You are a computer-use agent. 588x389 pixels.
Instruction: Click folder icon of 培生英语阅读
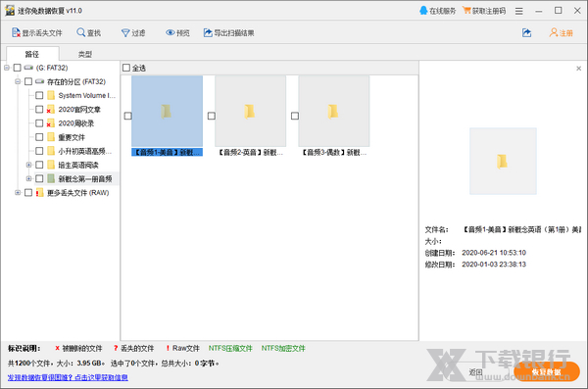(x=51, y=165)
